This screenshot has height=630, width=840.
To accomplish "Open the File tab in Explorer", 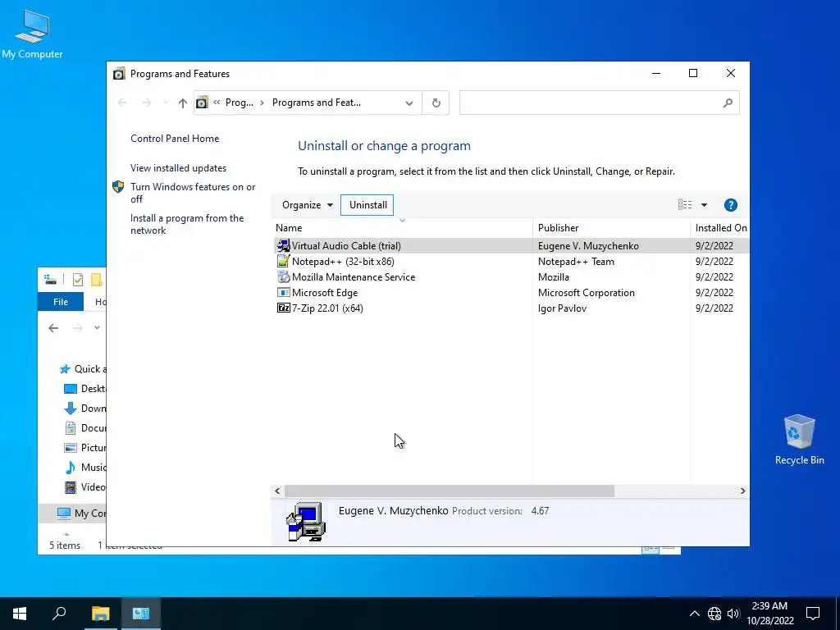I will (61, 302).
